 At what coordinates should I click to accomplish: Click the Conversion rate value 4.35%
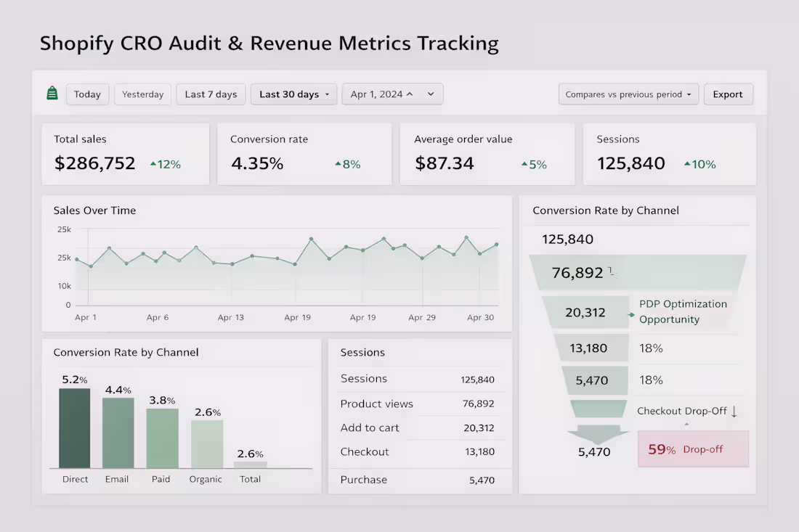(257, 163)
